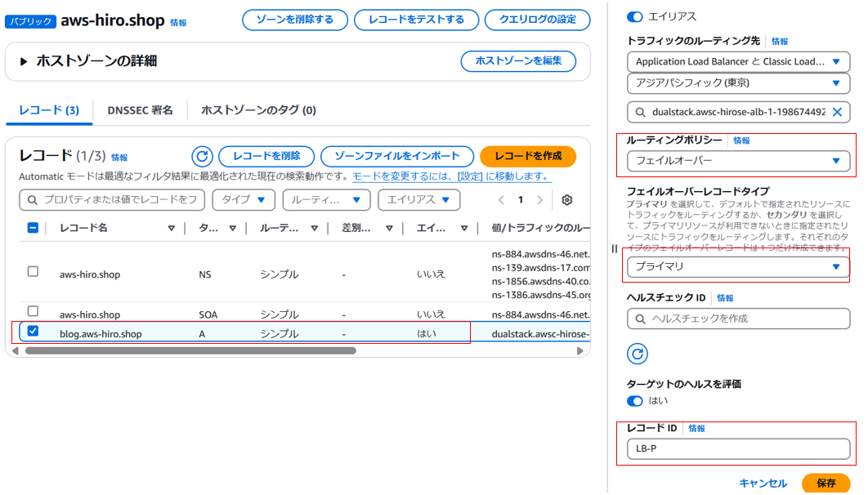Uncheck the blog.aws-hiro.shop record
Viewport: 868px width, 495px height.
pyautogui.click(x=34, y=331)
